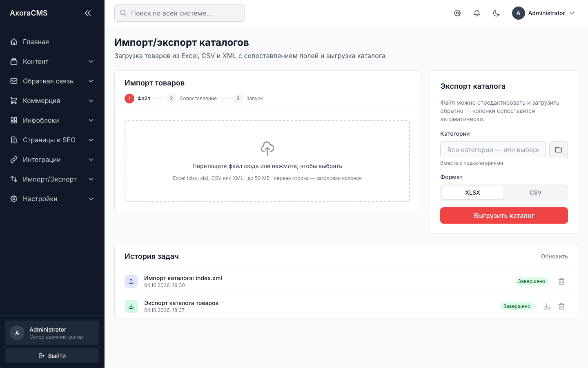Expand the Интеграции chevron
Screen dimensions: 588x368
click(91, 159)
